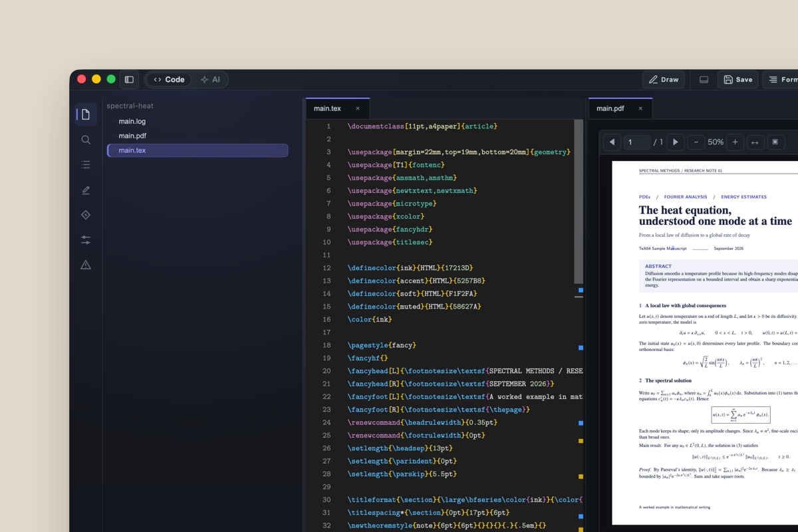Click the \usepackage{microtype} line
The width and height of the screenshot is (798, 532).
coord(392,203)
